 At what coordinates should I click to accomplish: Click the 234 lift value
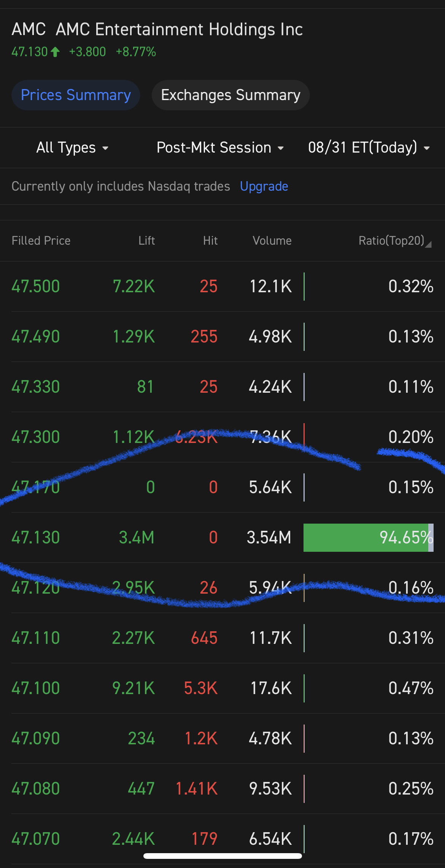(141, 739)
